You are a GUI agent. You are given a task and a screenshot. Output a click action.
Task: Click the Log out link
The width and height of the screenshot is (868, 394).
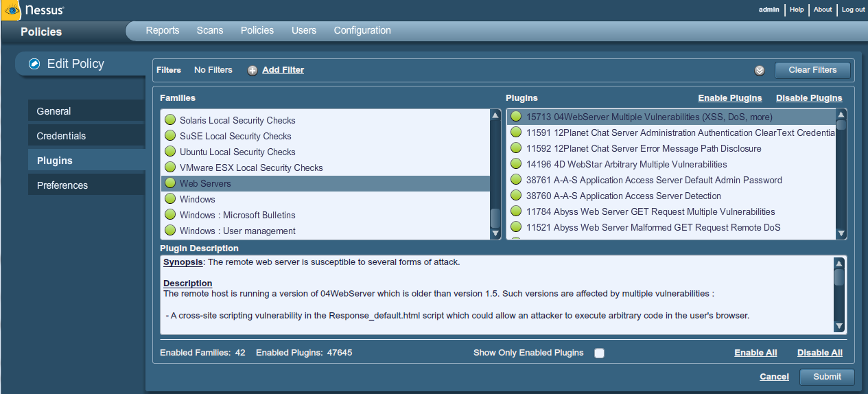point(853,10)
